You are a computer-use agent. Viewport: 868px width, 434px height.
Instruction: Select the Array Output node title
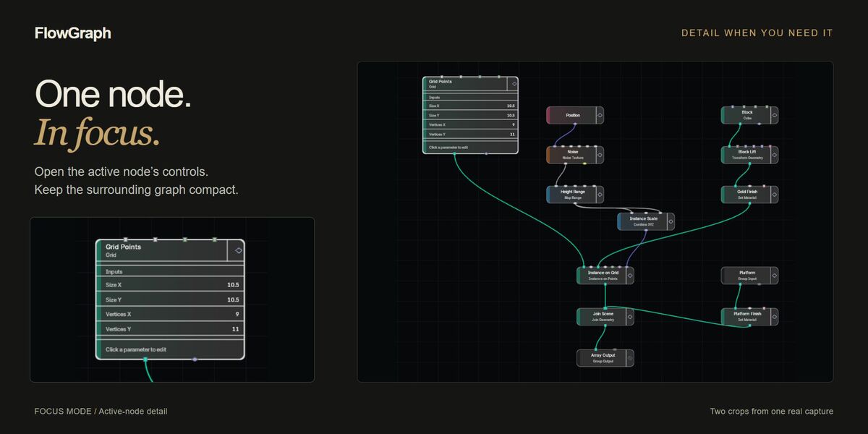point(603,355)
